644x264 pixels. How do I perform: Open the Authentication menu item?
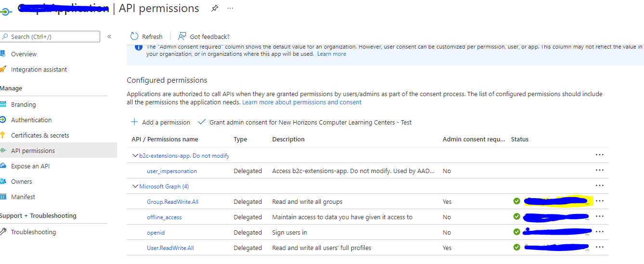pos(31,120)
